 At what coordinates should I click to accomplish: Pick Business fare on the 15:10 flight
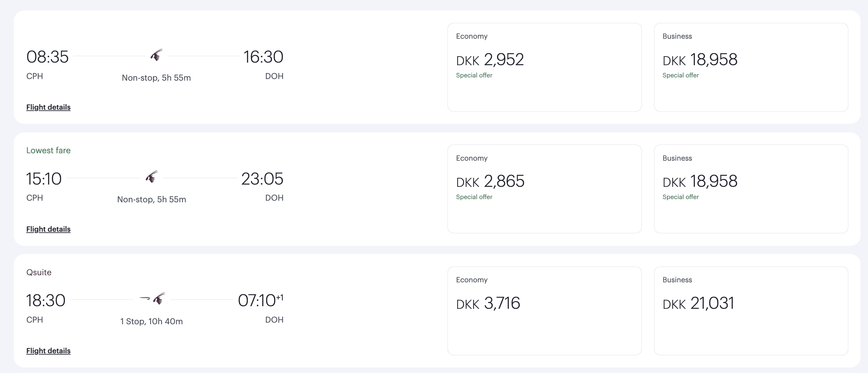click(x=751, y=189)
